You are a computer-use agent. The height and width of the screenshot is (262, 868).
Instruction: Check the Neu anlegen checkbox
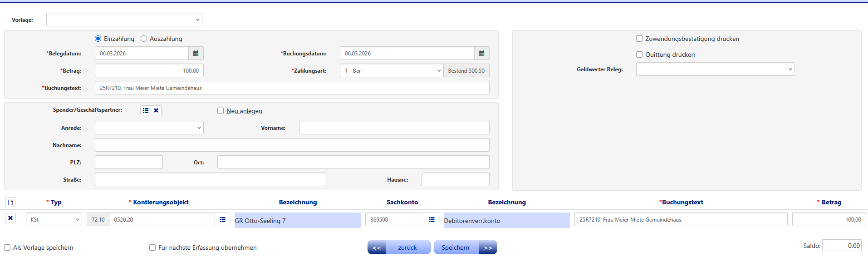pyautogui.click(x=221, y=111)
